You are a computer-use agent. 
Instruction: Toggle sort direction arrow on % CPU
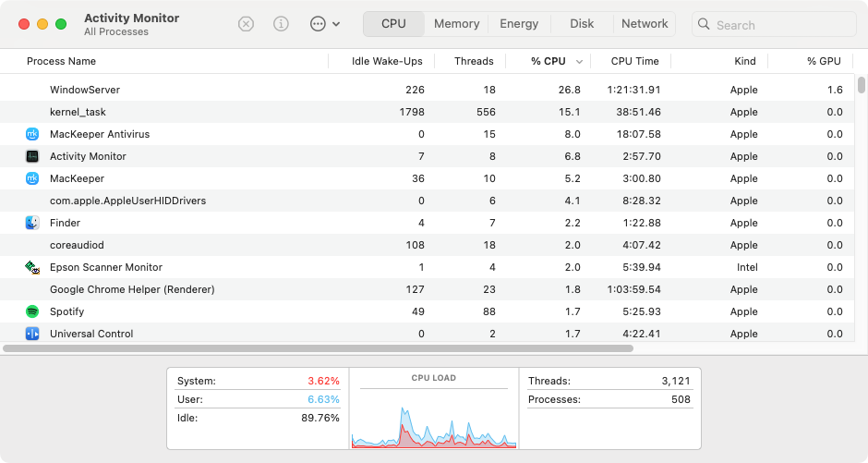[579, 62]
